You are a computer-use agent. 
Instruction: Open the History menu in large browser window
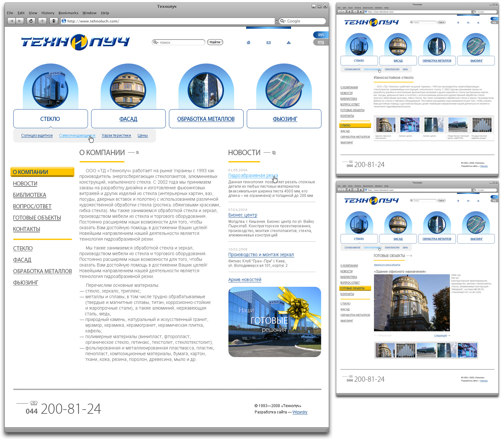pyautogui.click(x=48, y=13)
